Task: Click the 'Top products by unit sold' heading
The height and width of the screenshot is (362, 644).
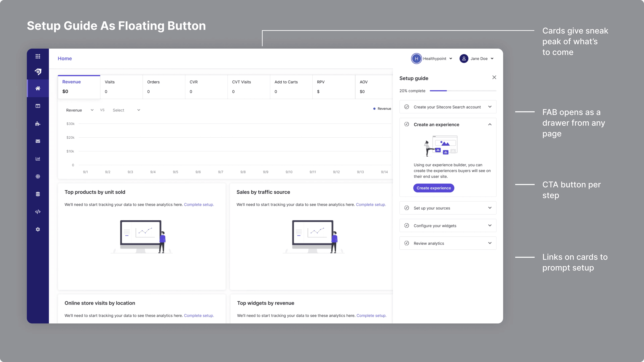Action: (x=95, y=192)
